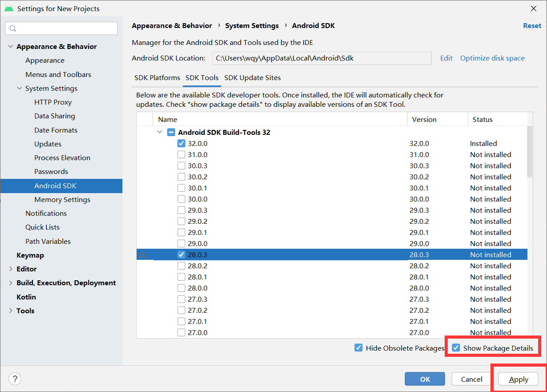Uncheck the 28.0.3 build-tools checkbox
Image resolution: width=547 pixels, height=392 pixels.
pyautogui.click(x=181, y=255)
